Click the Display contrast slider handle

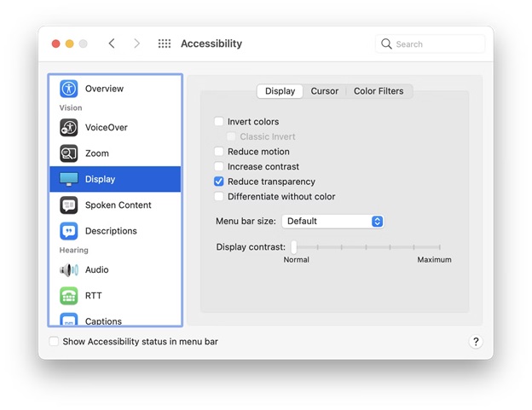coord(294,247)
